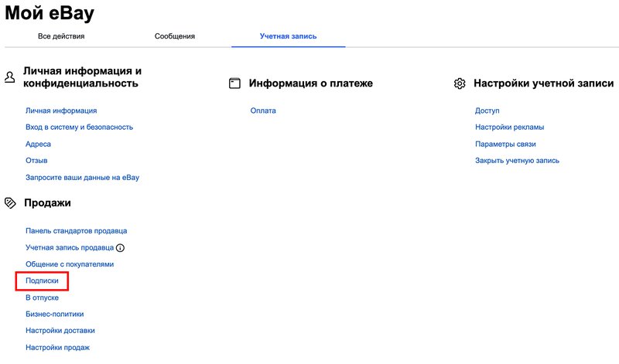Click the Подписки link
619x364 pixels.
click(42, 281)
